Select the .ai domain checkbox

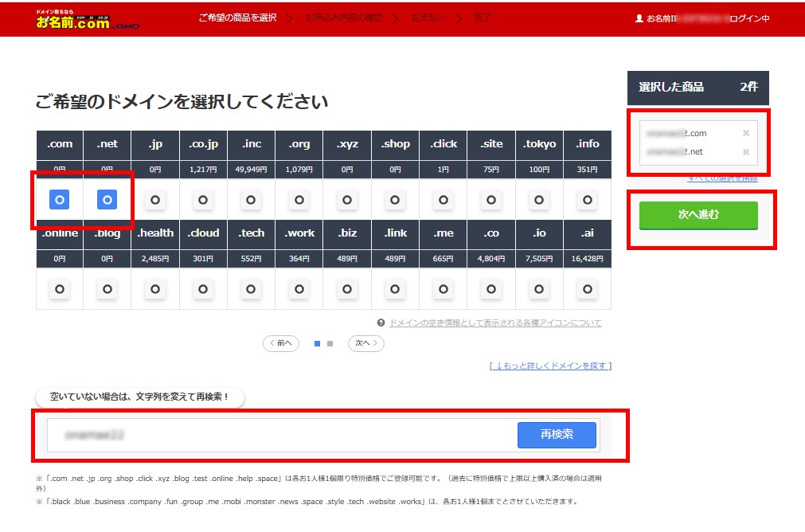click(x=587, y=289)
